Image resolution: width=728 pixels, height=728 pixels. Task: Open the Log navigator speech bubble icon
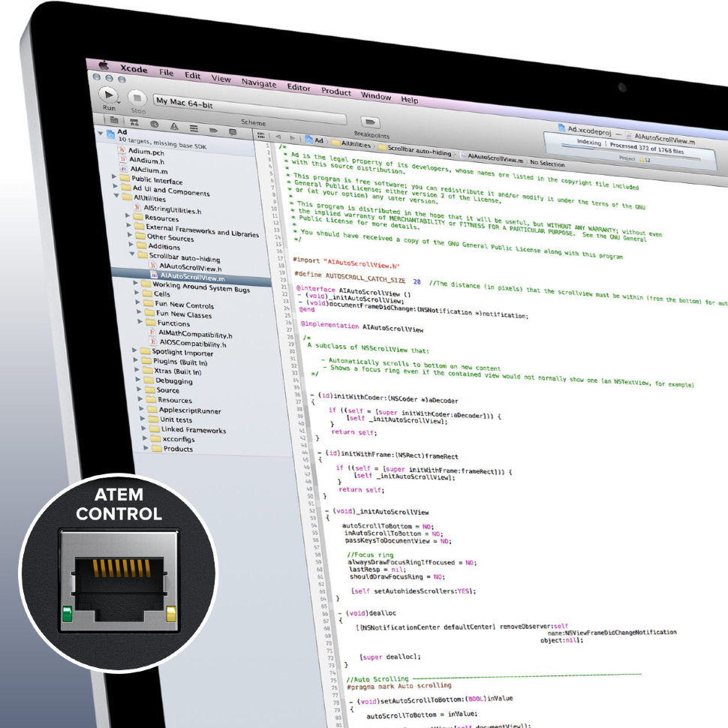click(233, 131)
